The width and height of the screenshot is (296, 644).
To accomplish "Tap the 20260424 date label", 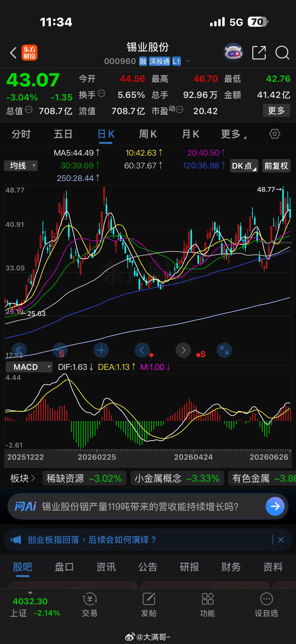I will [194, 457].
